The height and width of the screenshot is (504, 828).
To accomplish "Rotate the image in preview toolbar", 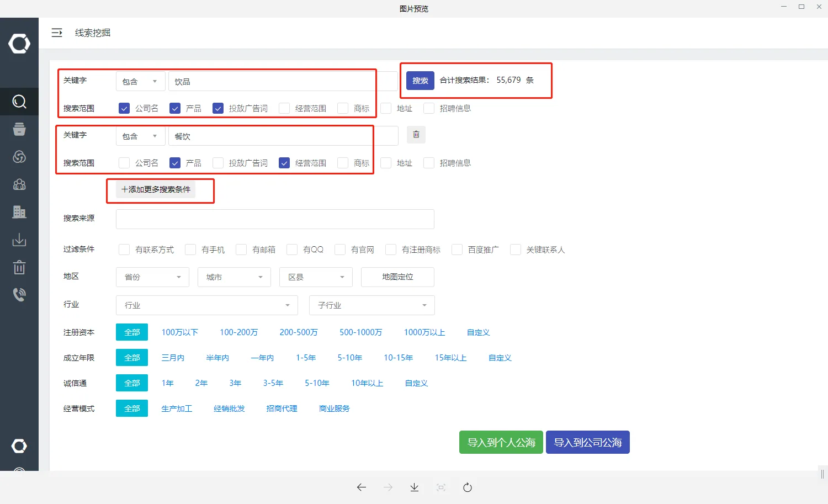I will (468, 487).
